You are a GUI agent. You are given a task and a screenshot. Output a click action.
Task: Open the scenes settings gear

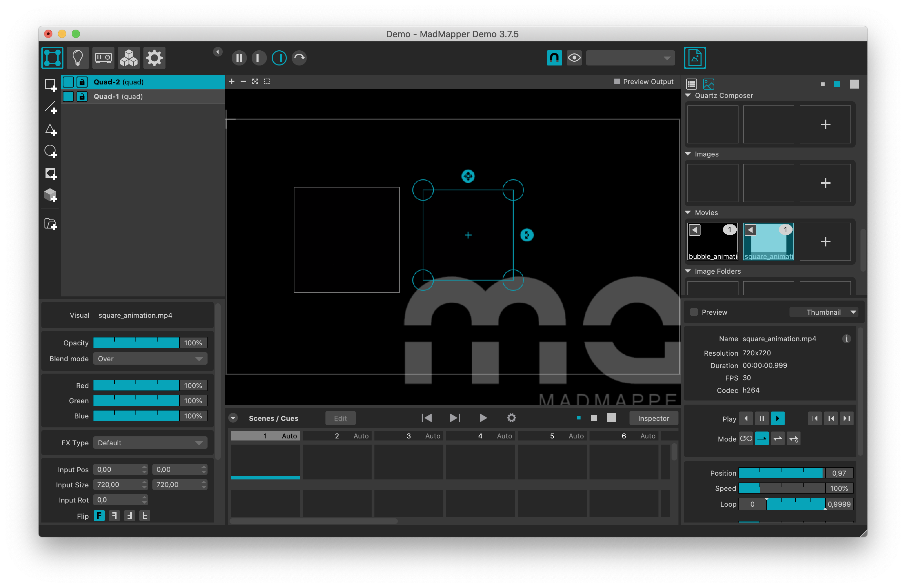click(511, 418)
